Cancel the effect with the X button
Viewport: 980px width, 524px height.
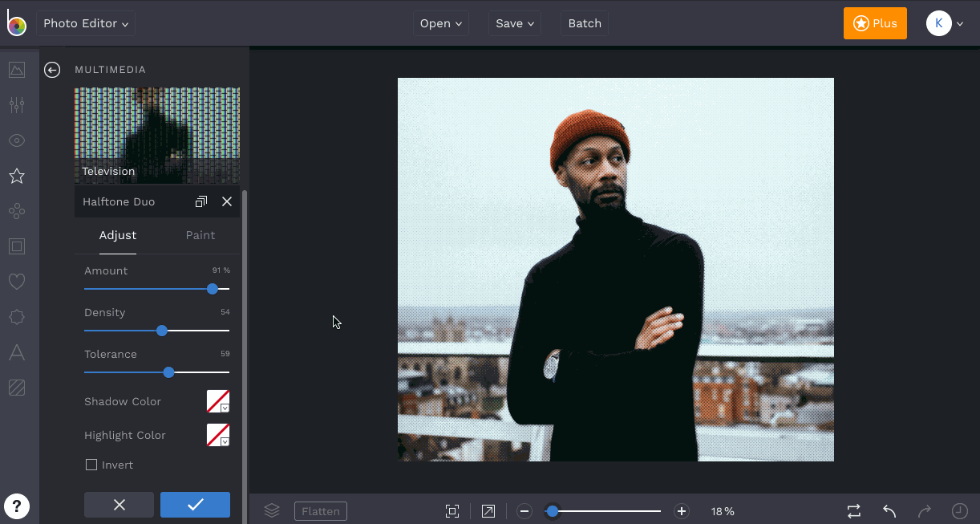[x=119, y=505]
